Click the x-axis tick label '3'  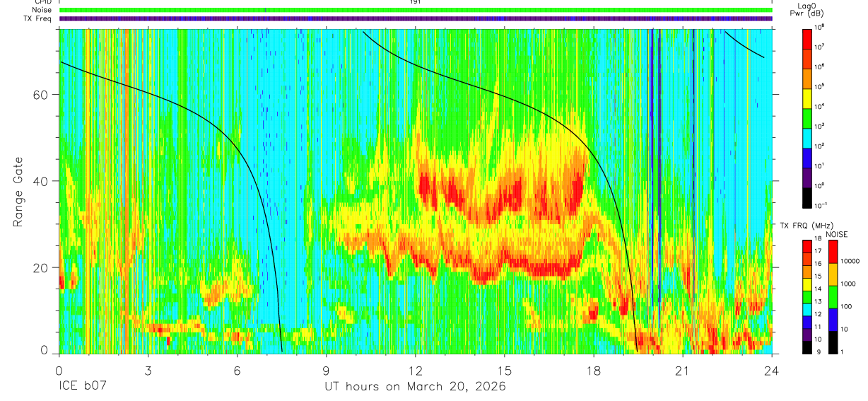tap(148, 371)
